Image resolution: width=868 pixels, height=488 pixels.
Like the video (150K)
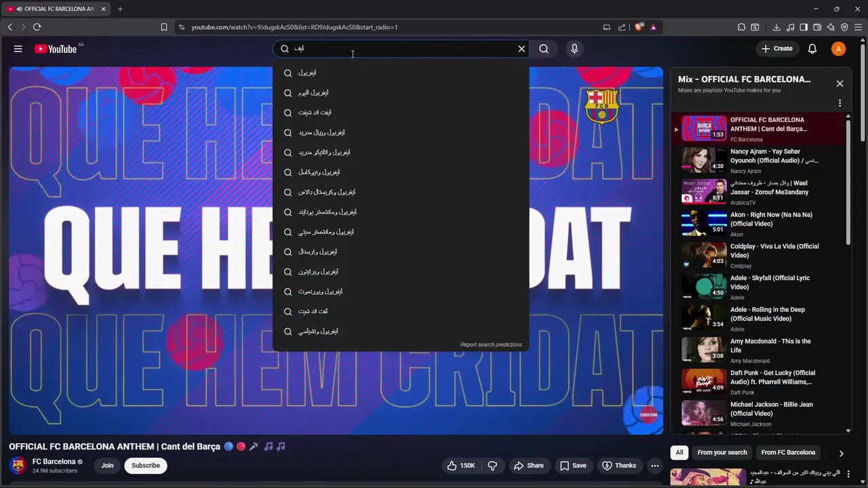(460, 466)
